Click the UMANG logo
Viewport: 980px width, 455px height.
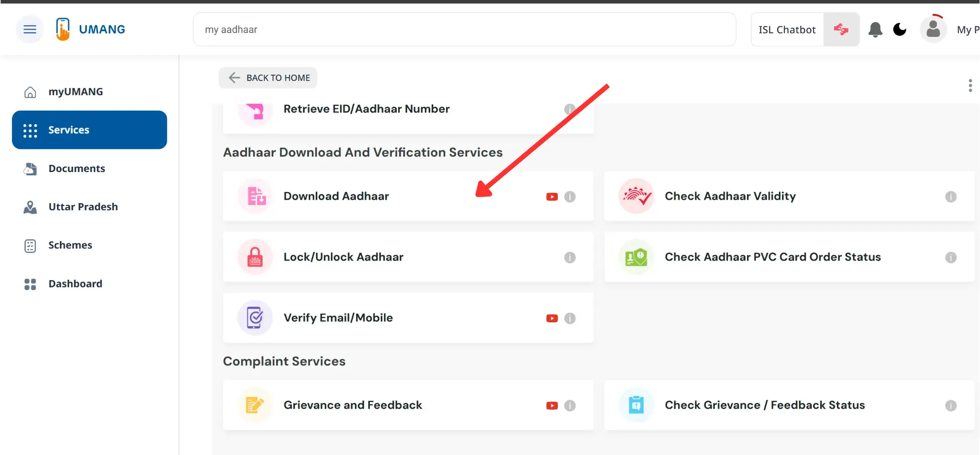tap(90, 29)
